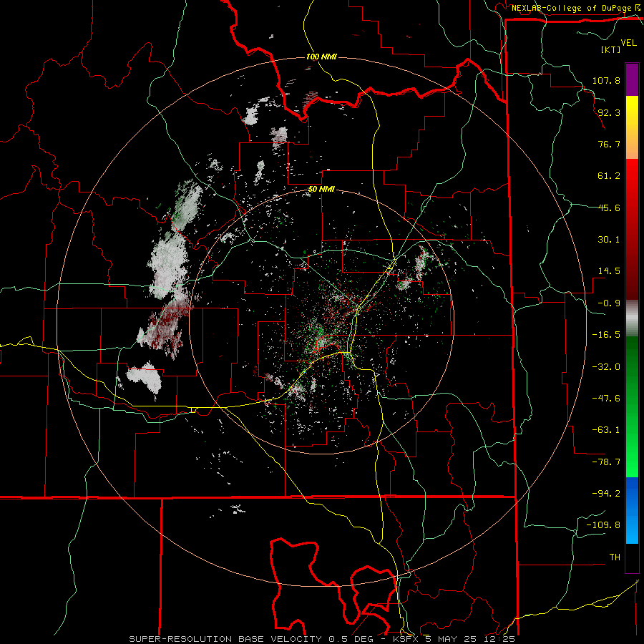Viewport: 644px width, 644px height.
Task: Select the 45.6 velocity scale value
Action: [x=609, y=208]
